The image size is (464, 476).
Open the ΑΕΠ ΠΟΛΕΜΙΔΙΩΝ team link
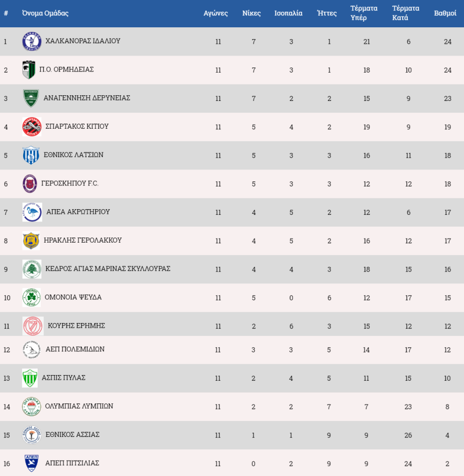coord(75,349)
